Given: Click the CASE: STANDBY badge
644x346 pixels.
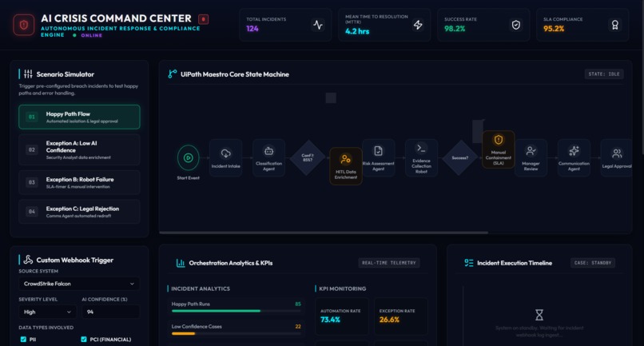Looking at the screenshot, I should [593, 263].
